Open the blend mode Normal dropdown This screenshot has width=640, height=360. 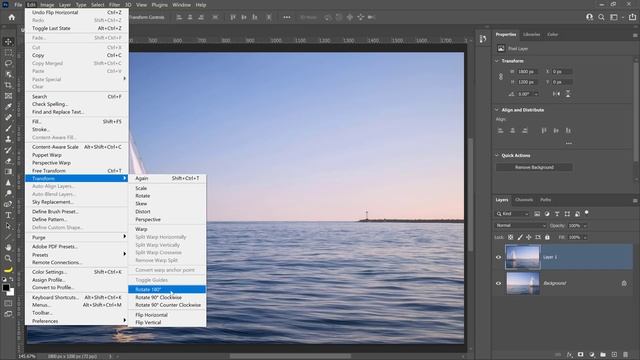(x=520, y=226)
